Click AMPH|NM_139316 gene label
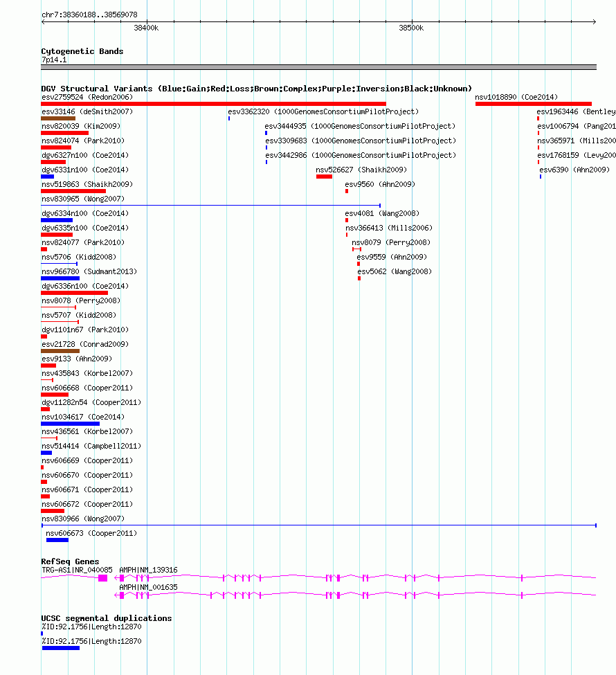This screenshot has width=616, height=675. point(148,570)
